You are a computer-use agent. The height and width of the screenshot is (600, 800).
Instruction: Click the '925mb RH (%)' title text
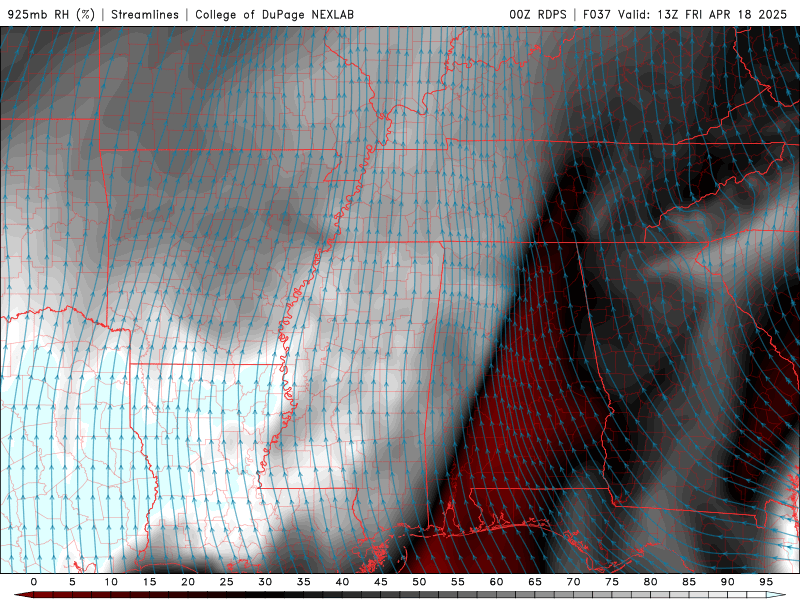point(52,14)
